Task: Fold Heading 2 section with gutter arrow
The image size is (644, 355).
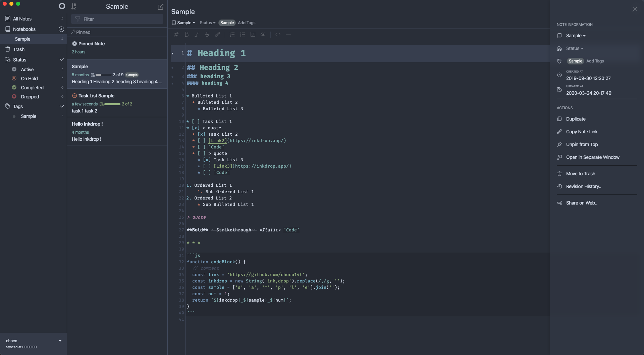Action: point(172,68)
